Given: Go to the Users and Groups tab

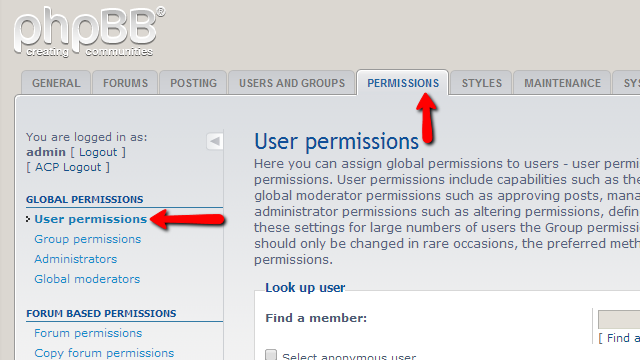Looking at the screenshot, I should coord(292,83).
